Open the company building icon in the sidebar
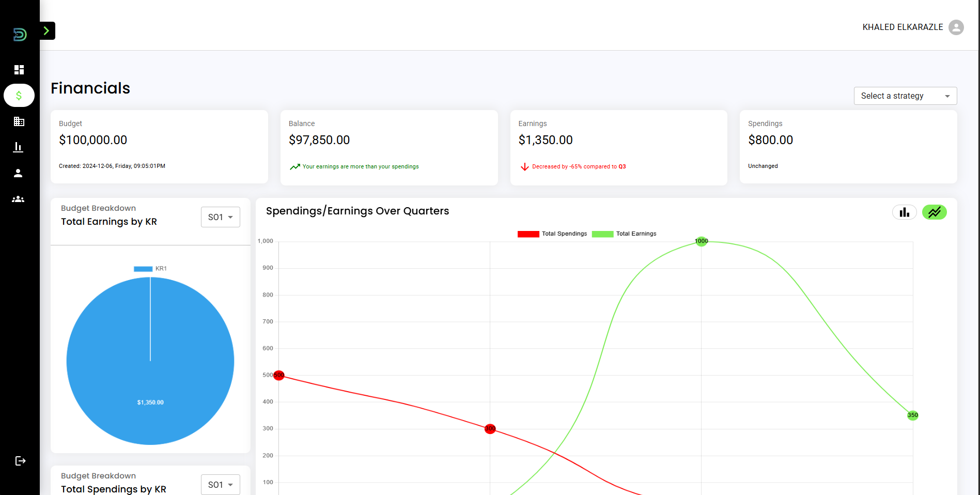 coord(19,121)
